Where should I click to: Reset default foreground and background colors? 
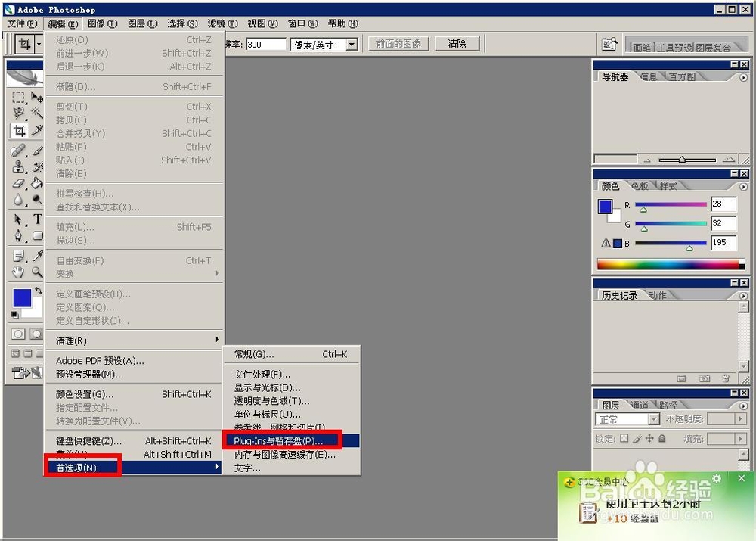pyautogui.click(x=14, y=315)
